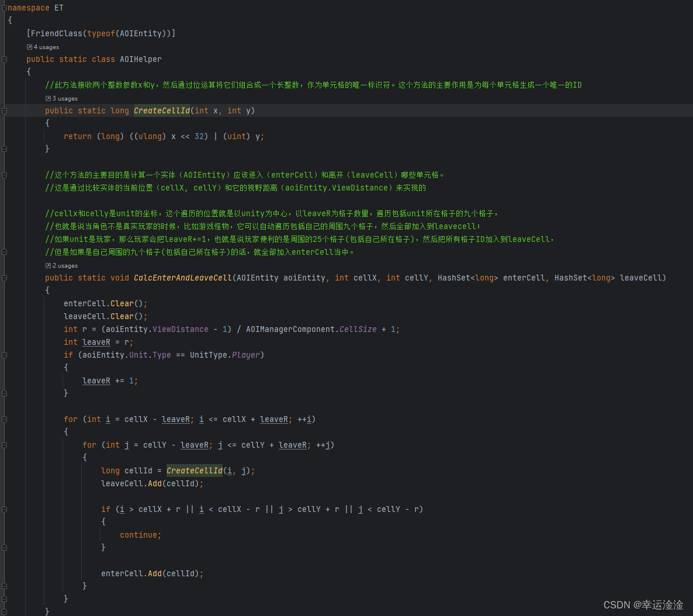The image size is (693, 616).
Task: Click the AOIHelper class name
Action: tap(141, 59)
